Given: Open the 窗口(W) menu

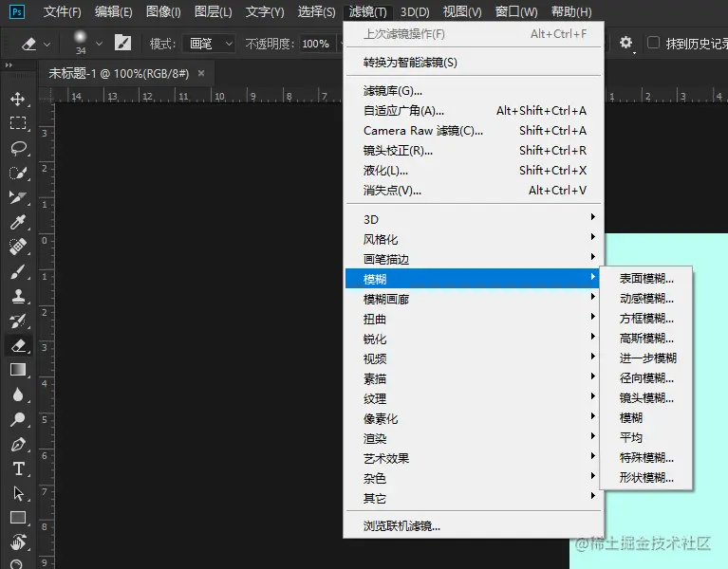Looking at the screenshot, I should [515, 12].
